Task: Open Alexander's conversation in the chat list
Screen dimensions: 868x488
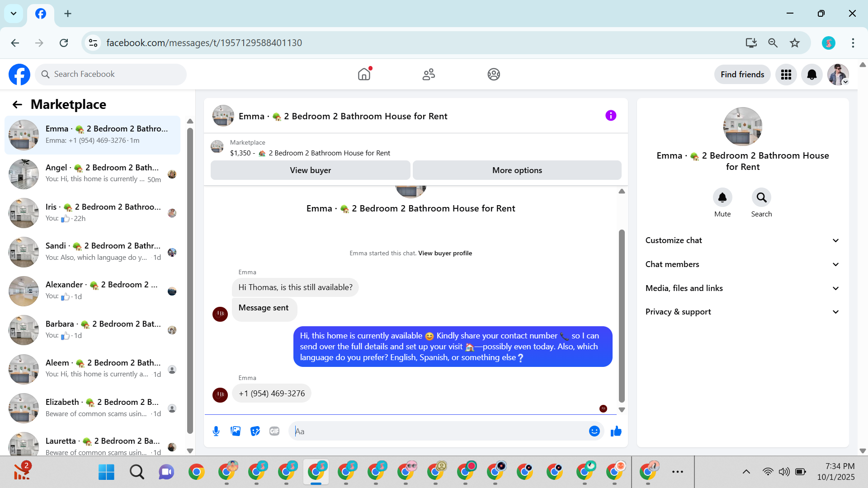Action: 92,291
